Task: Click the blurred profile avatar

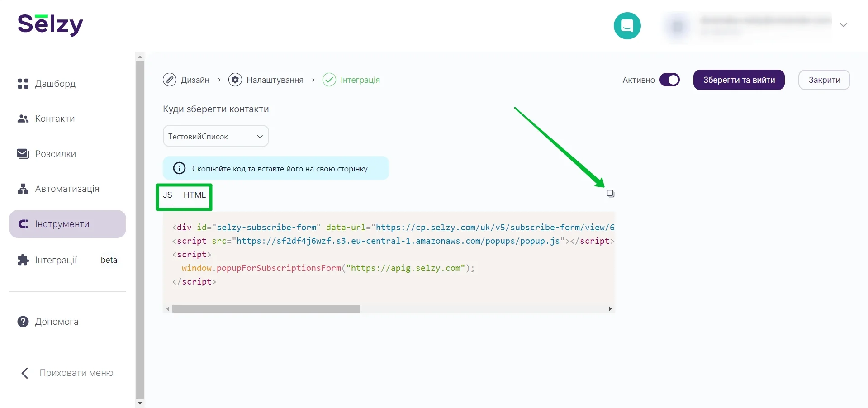Action: click(x=677, y=26)
